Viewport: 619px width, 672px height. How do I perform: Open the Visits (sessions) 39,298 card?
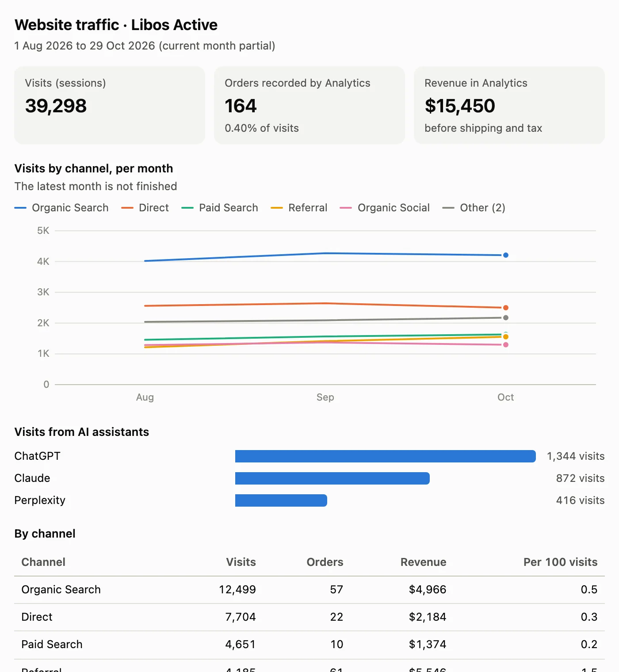[110, 105]
